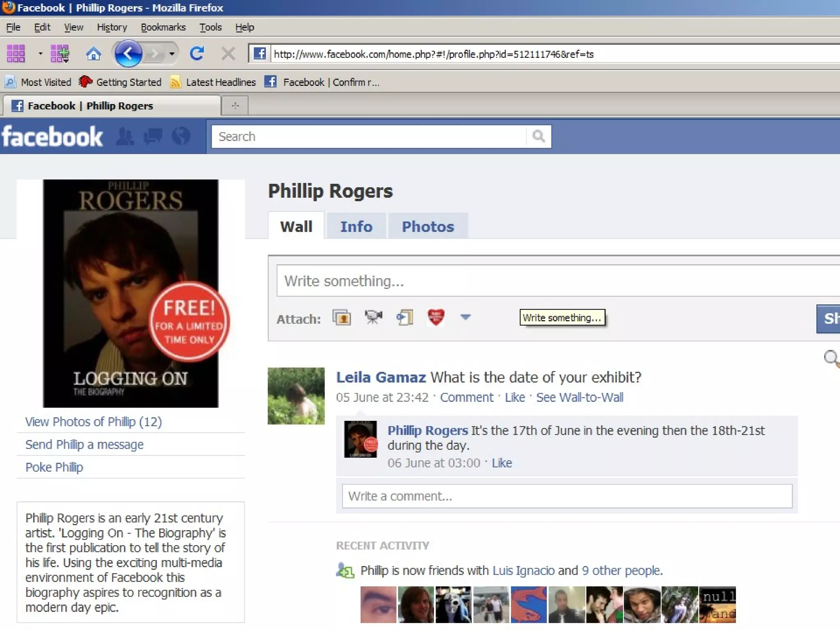The height and width of the screenshot is (630, 840).
Task: Click the Poke Phillip link
Action: coord(54,467)
